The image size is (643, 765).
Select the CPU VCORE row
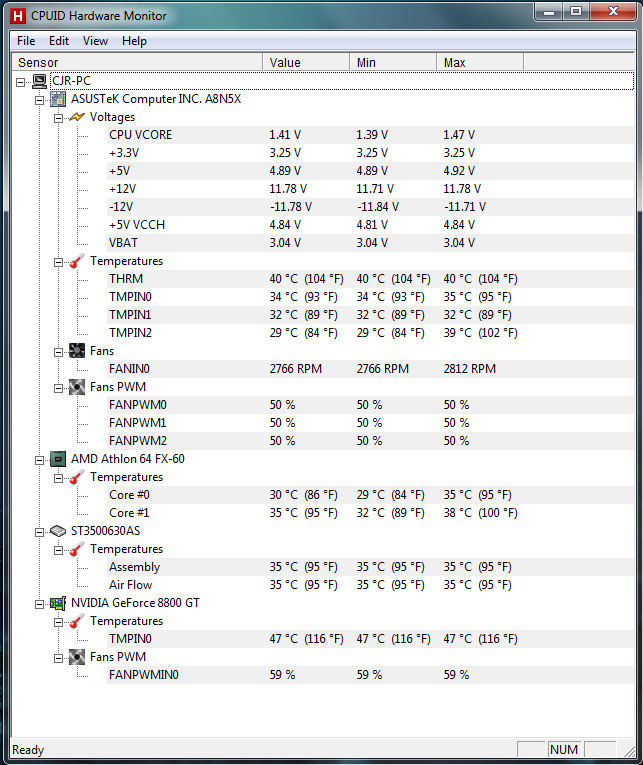(x=370, y=135)
